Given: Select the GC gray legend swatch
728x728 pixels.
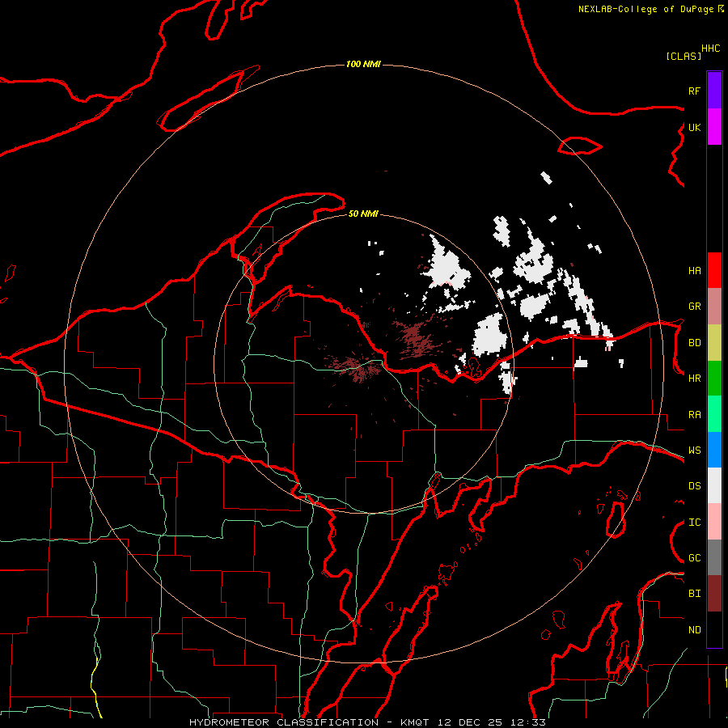Looking at the screenshot, I should (x=714, y=557).
